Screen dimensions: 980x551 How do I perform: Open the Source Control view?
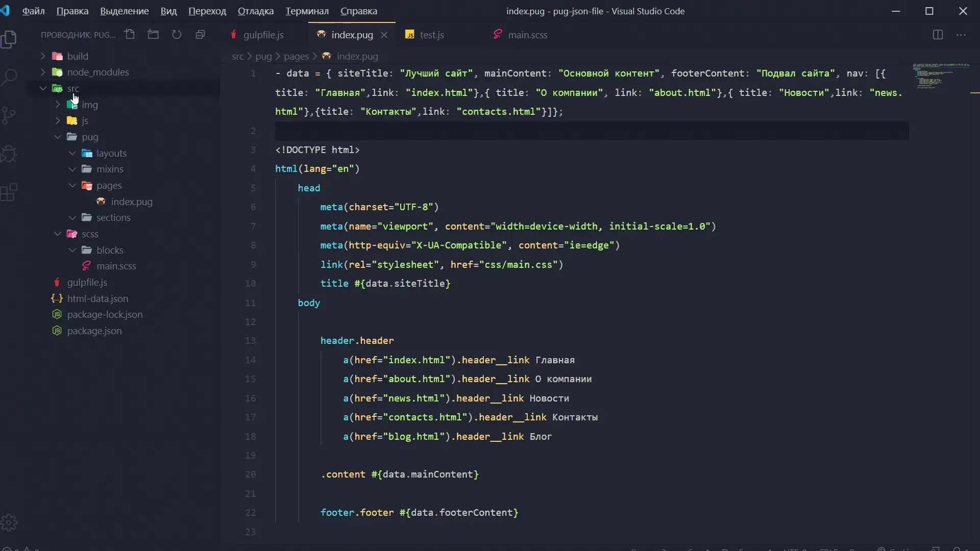point(9,115)
